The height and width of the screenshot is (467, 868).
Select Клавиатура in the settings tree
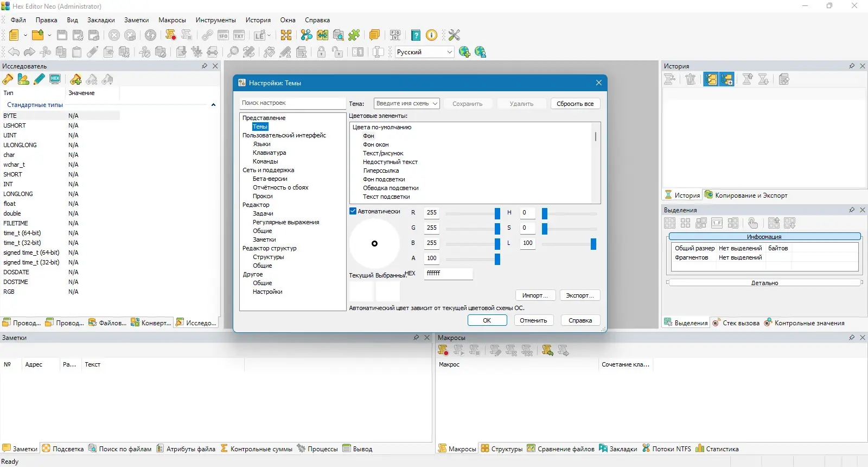270,153
